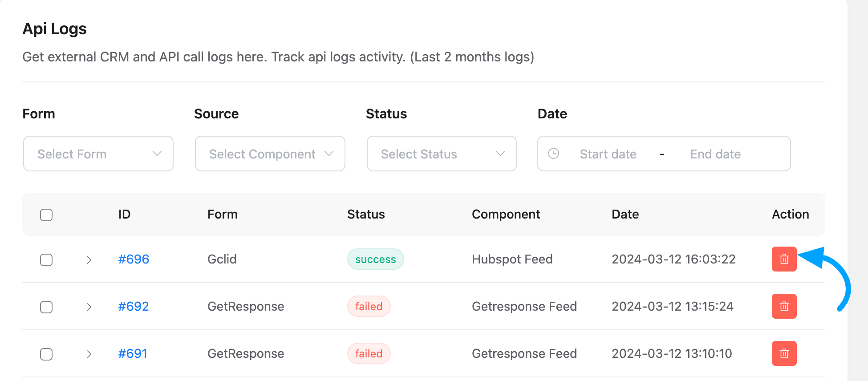
Task: Click the success status badge for #696
Action: click(375, 259)
